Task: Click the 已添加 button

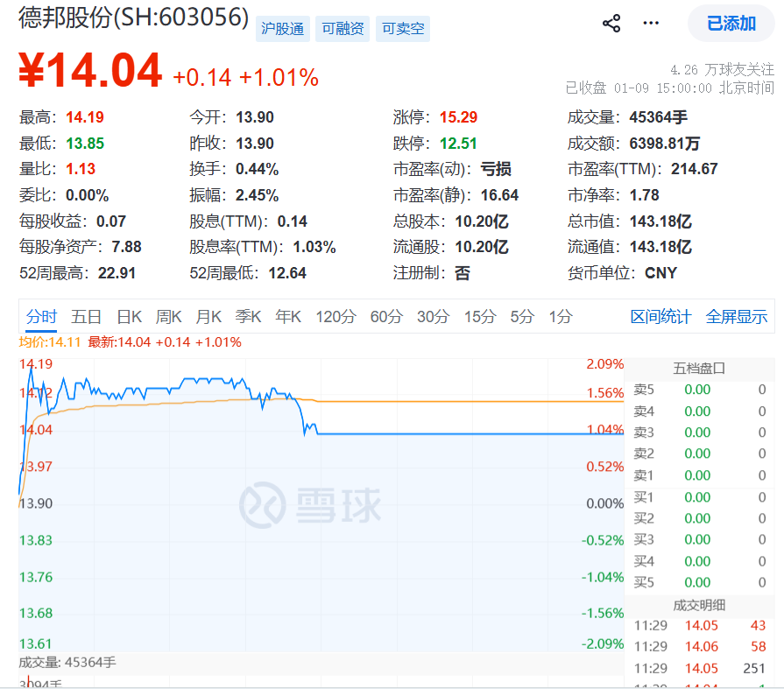Action: point(731,24)
